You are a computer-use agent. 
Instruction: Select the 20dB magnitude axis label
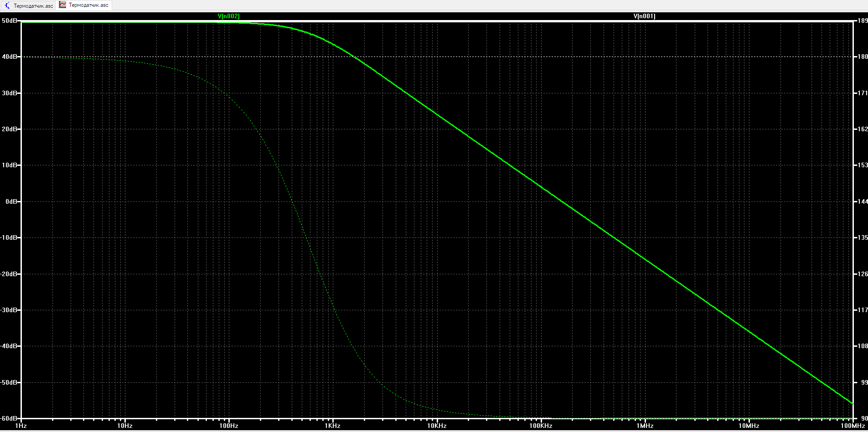[x=10, y=129]
